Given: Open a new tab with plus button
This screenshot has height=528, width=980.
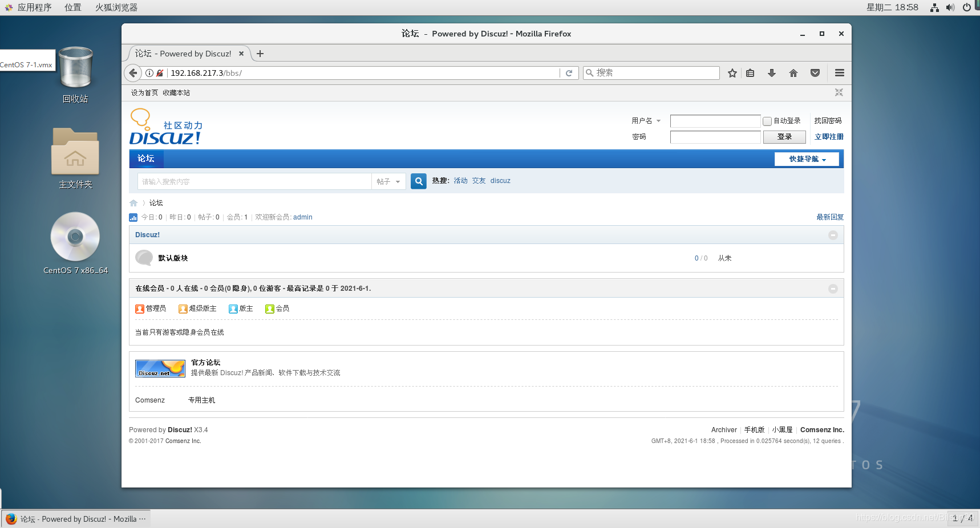Looking at the screenshot, I should click(x=260, y=54).
